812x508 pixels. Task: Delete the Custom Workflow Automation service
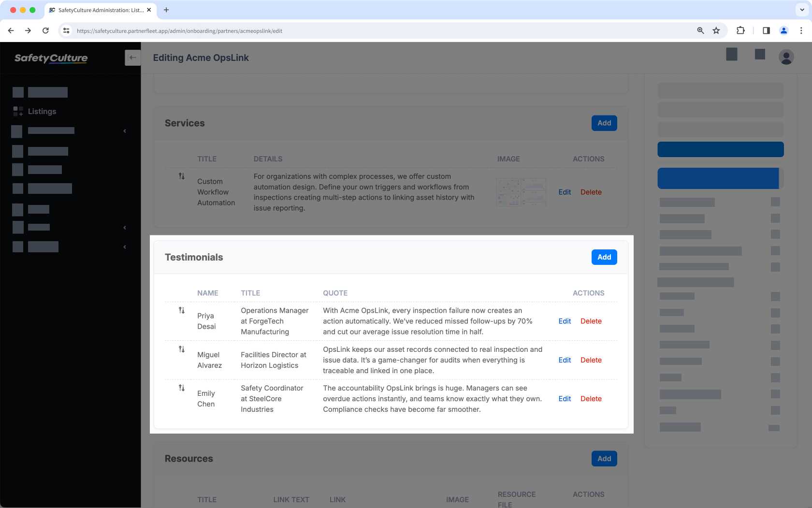tap(591, 192)
